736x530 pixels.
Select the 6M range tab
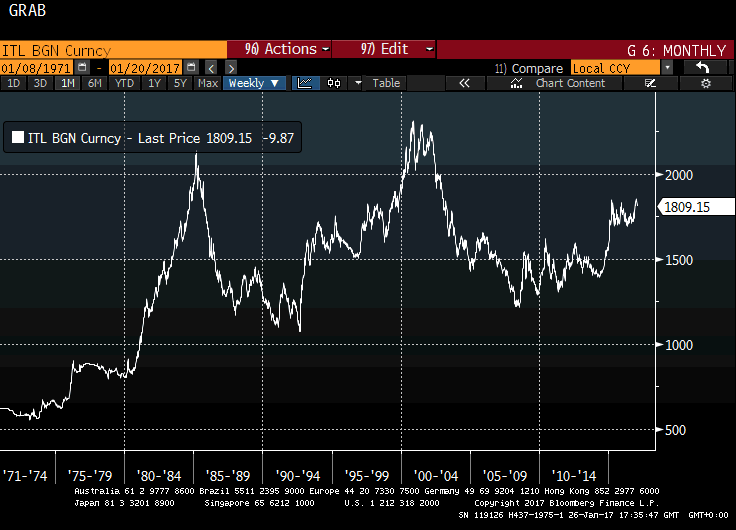click(95, 83)
